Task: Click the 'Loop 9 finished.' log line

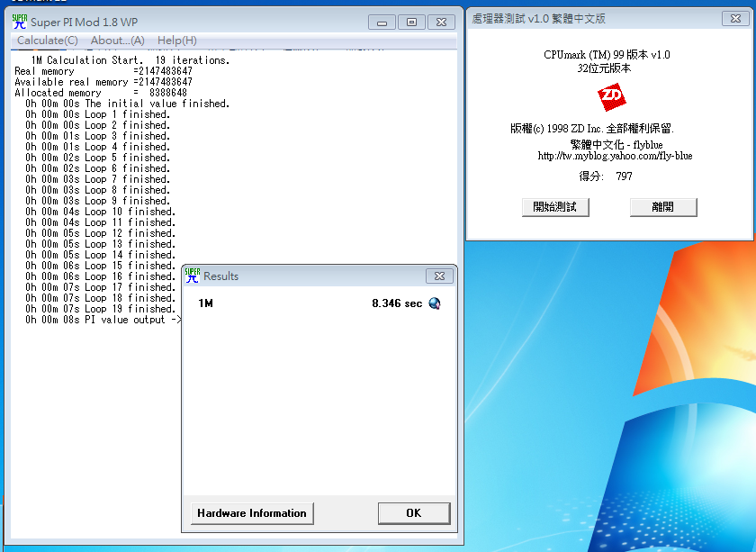Action: pyautogui.click(x=98, y=201)
